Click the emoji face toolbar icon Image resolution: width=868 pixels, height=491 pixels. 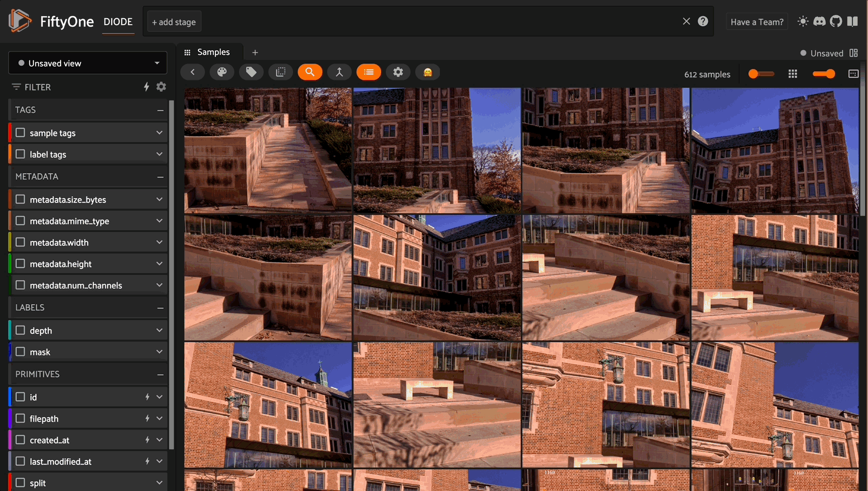(428, 72)
